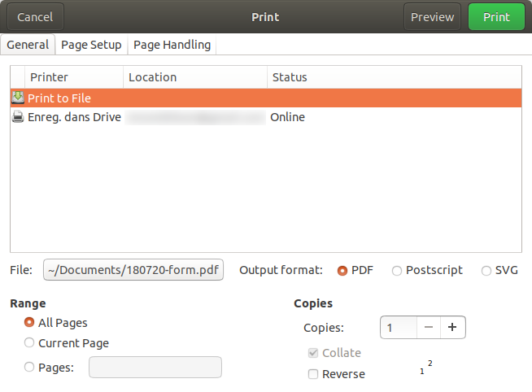Image resolution: width=532 pixels, height=392 pixels.
Task: Select the All Pages range option
Action: 30,323
